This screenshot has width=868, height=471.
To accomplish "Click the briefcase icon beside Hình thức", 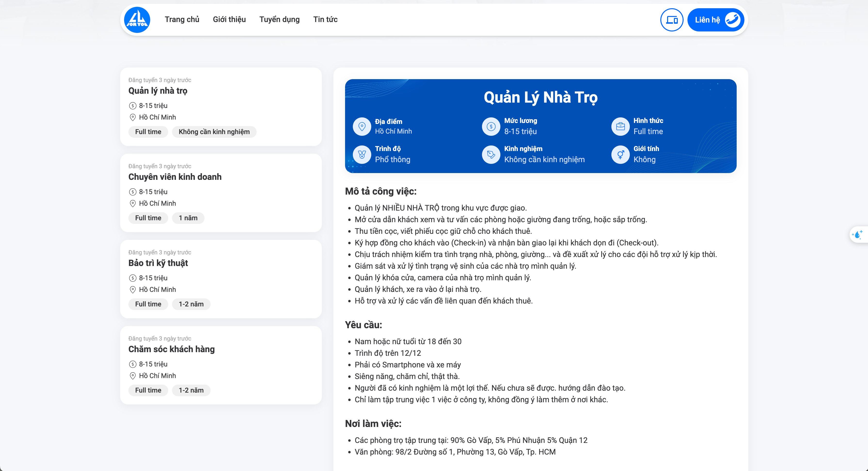I will (620, 127).
